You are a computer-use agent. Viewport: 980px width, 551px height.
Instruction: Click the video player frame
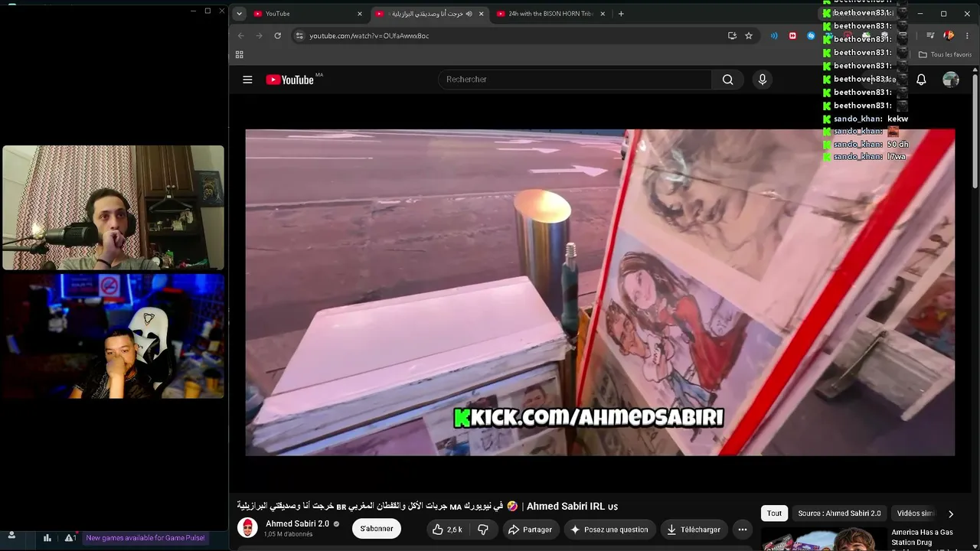pos(600,292)
